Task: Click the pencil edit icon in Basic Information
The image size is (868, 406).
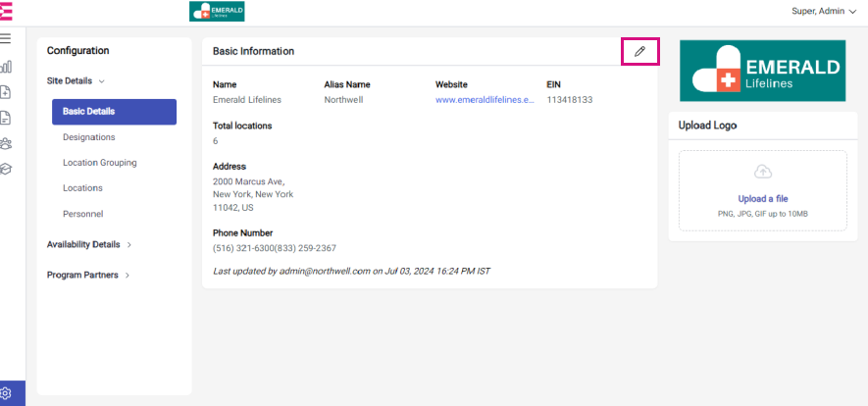Action: pyautogui.click(x=639, y=51)
